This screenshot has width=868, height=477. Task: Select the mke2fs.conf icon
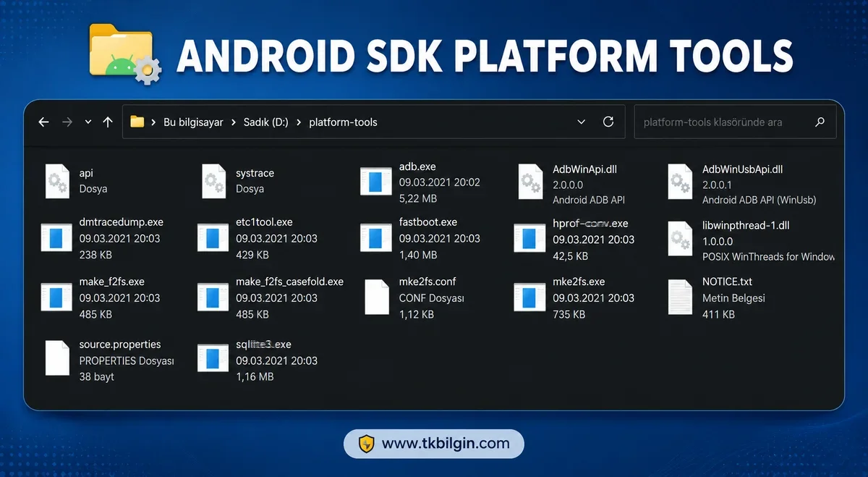pyautogui.click(x=378, y=297)
